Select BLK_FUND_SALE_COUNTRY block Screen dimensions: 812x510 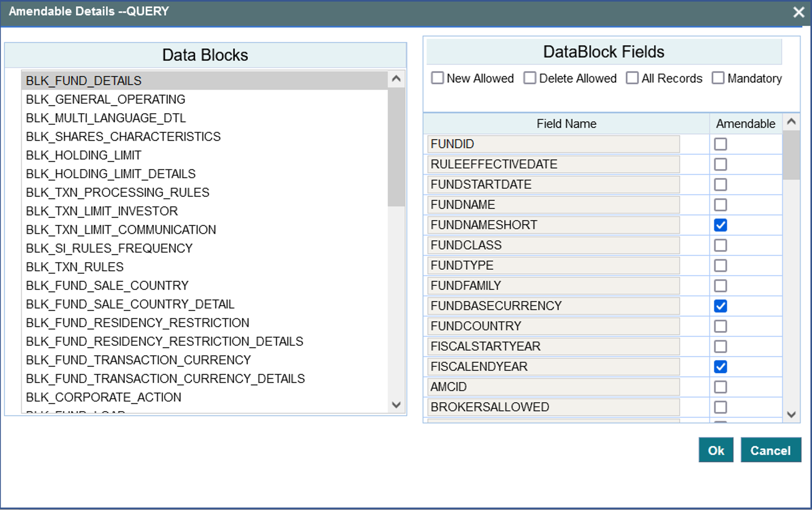(x=107, y=285)
